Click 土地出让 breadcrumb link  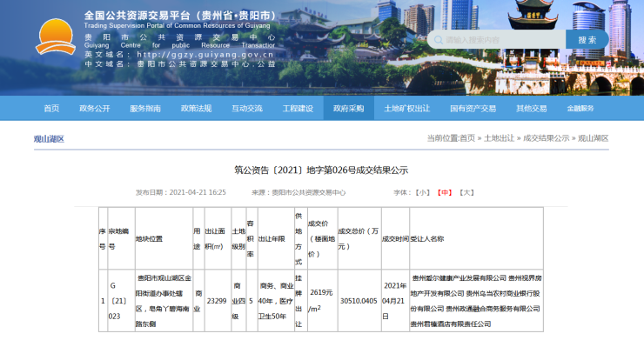point(499,138)
